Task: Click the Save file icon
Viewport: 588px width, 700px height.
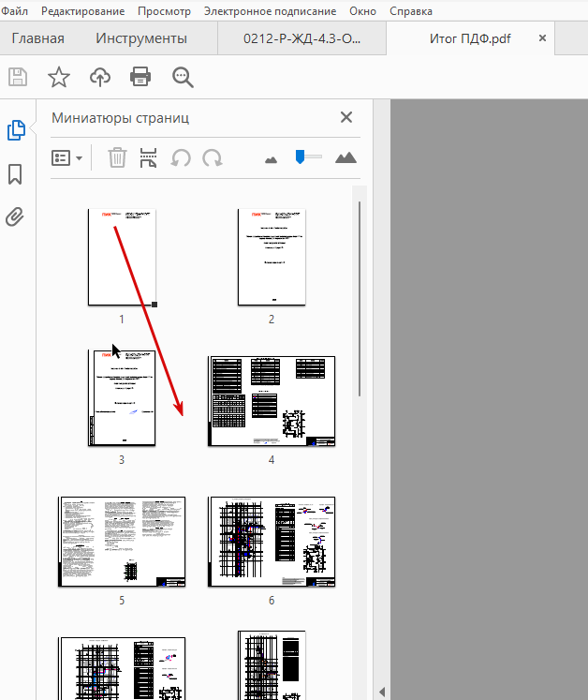Action: [18, 77]
